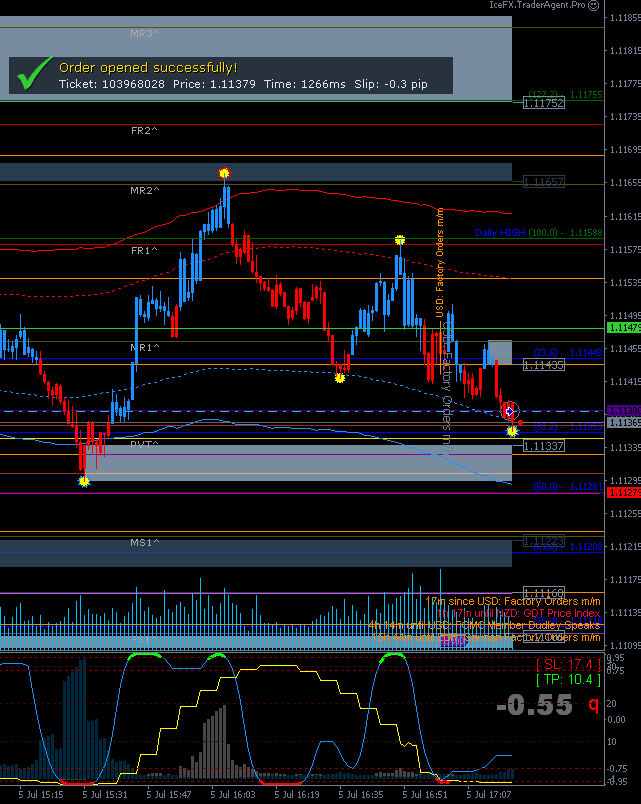Click the boxed 1.11160 price label
The width and height of the screenshot is (641, 804).
pos(544,593)
